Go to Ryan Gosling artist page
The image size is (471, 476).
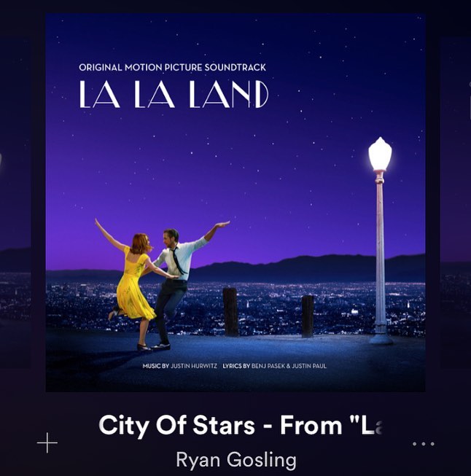click(236, 460)
